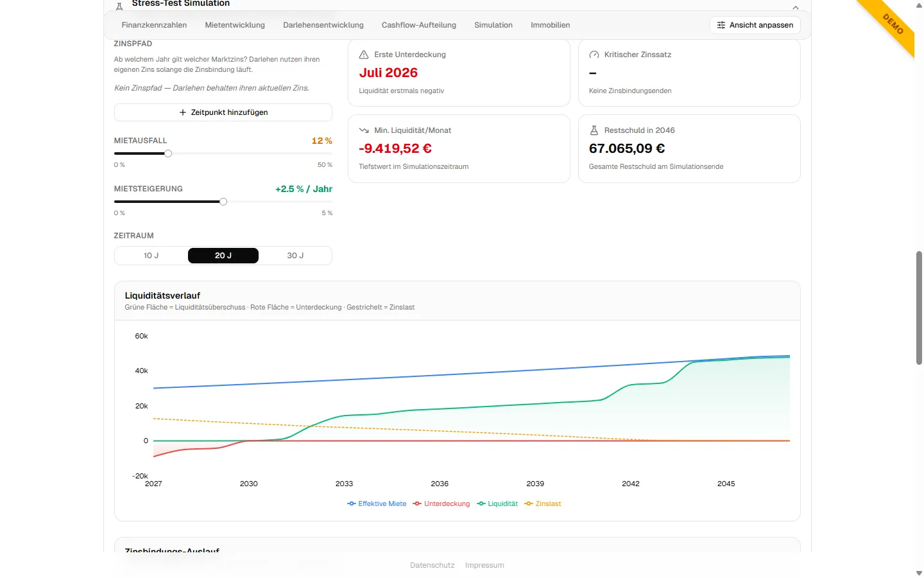924x578 pixels.
Task: Click the flask icon on Restschuld in 2046
Action: coord(594,130)
